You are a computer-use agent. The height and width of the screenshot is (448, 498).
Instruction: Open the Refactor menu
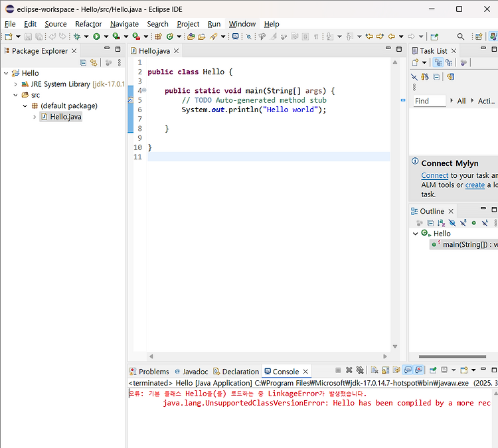88,24
